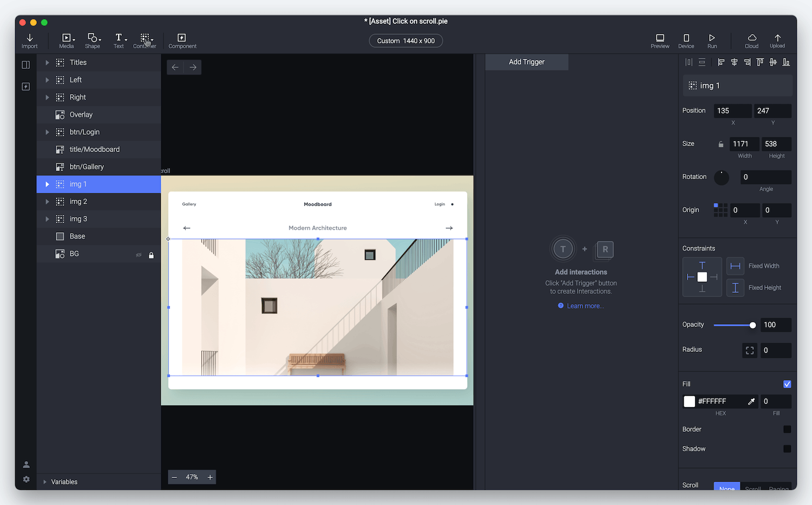Align layer to bottom edge
Viewport: 812px width, 505px height.
pos(786,62)
